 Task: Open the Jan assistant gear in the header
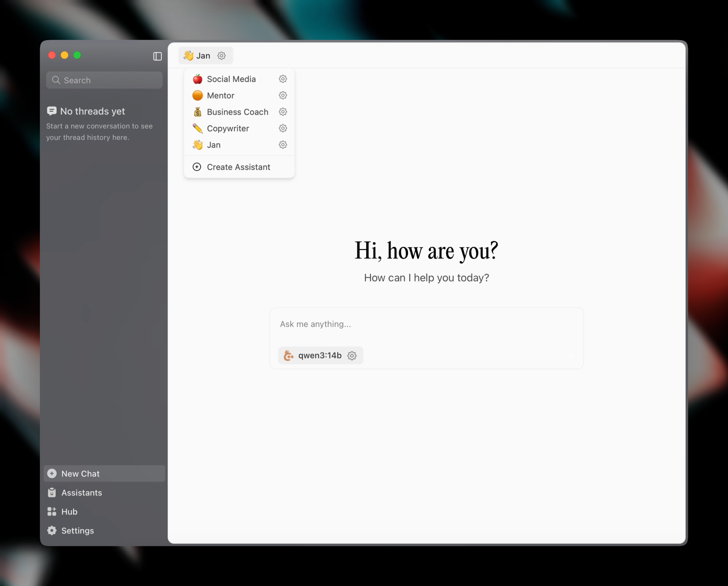coord(221,55)
